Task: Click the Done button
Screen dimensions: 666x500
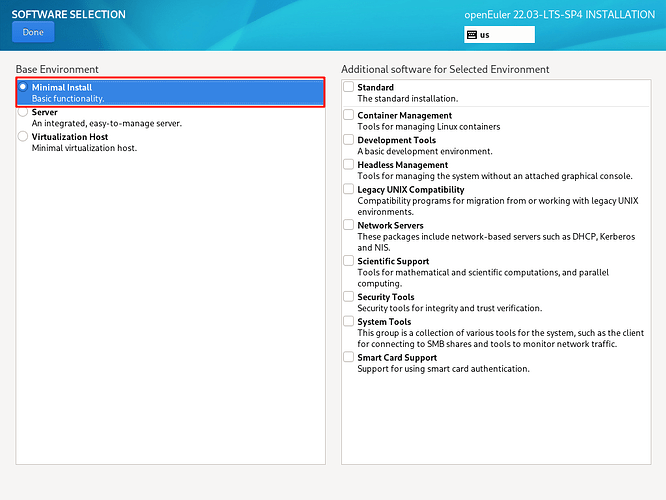Action: 33,32
